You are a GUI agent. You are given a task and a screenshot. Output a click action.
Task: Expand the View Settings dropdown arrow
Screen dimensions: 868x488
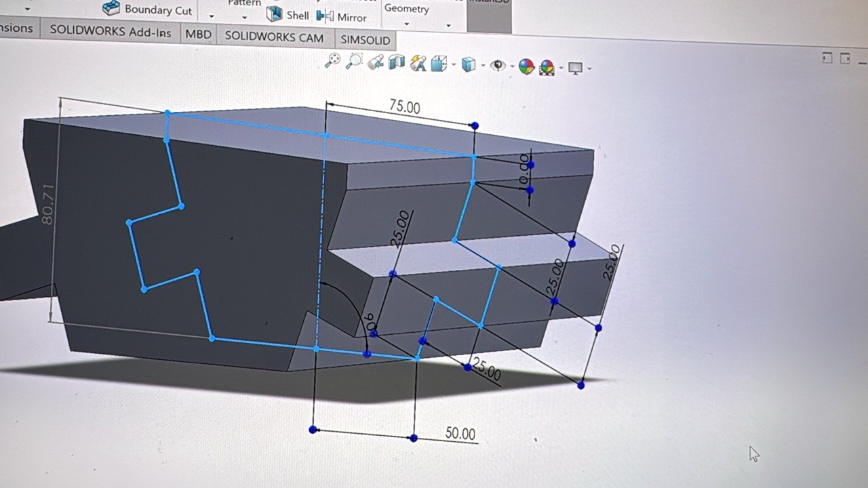589,69
